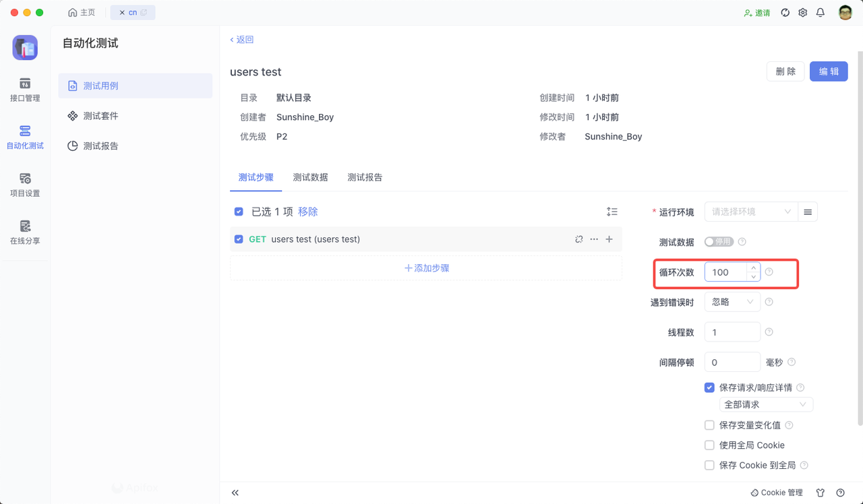This screenshot has height=504, width=863.
Task: Open the 运行环境 environment dropdown
Action: click(751, 212)
